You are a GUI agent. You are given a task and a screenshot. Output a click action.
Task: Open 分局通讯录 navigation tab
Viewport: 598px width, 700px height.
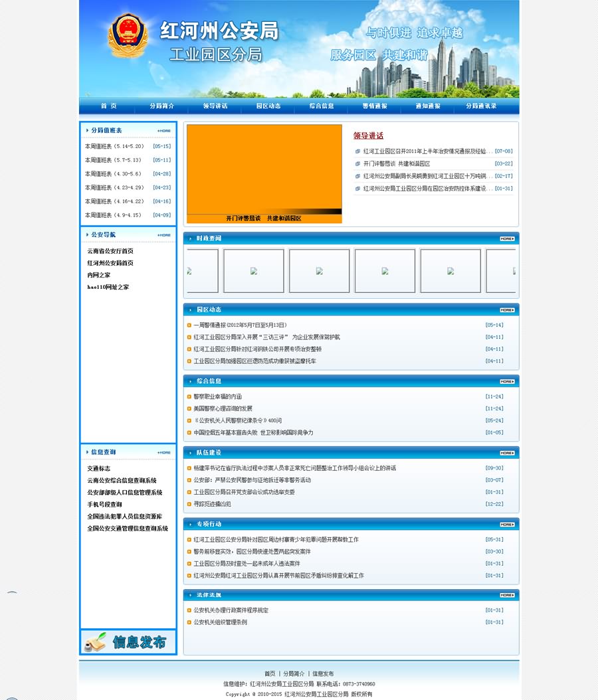[x=481, y=106]
